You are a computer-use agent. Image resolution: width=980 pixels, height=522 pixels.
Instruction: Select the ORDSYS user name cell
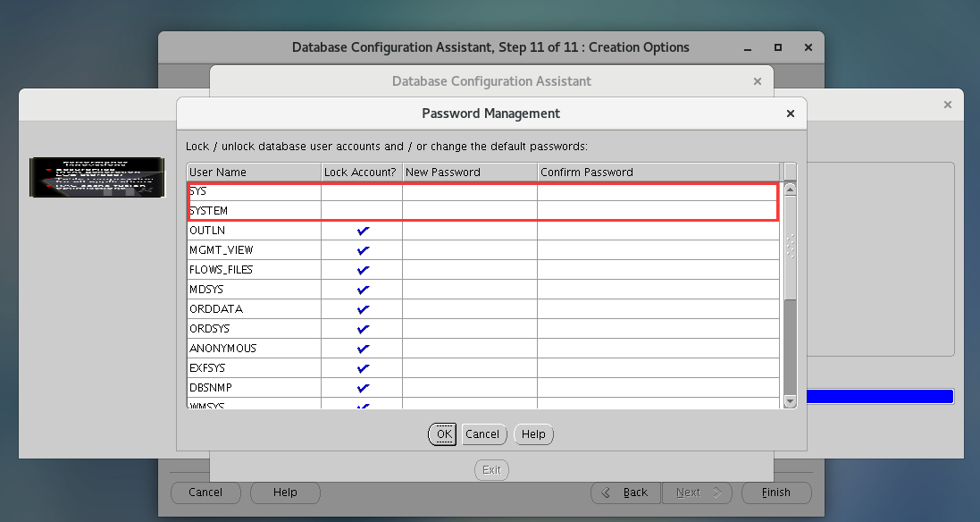pos(255,329)
